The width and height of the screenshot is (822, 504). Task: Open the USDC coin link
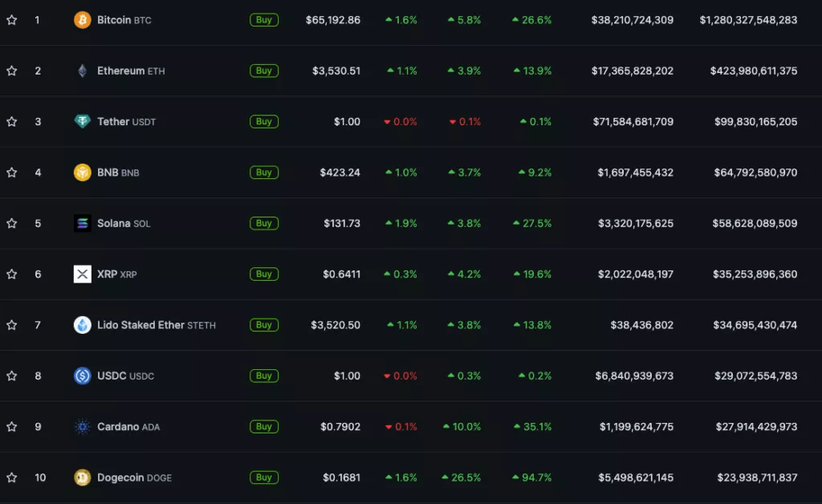coord(125,376)
